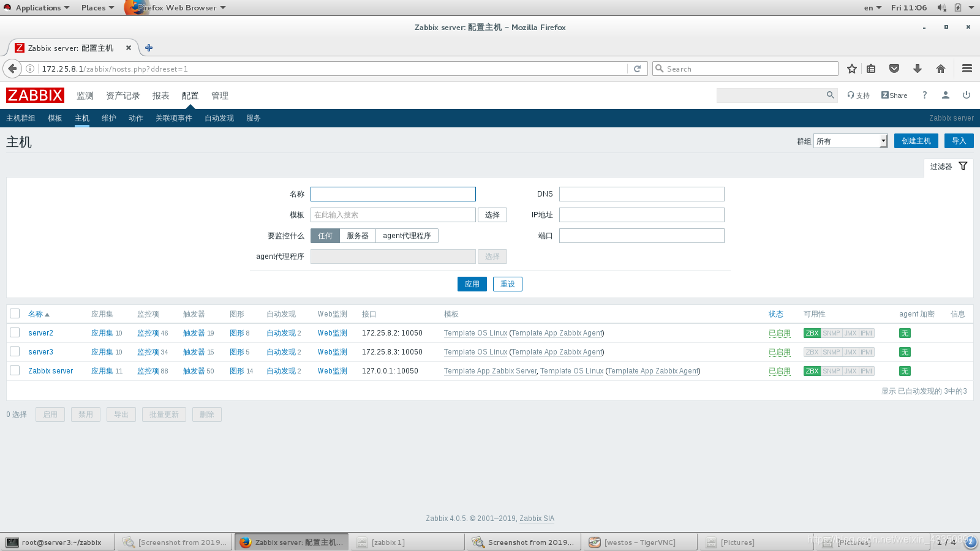Viewport: 980px width, 551px height.
Task: Click the 导入 button
Action: (x=959, y=141)
